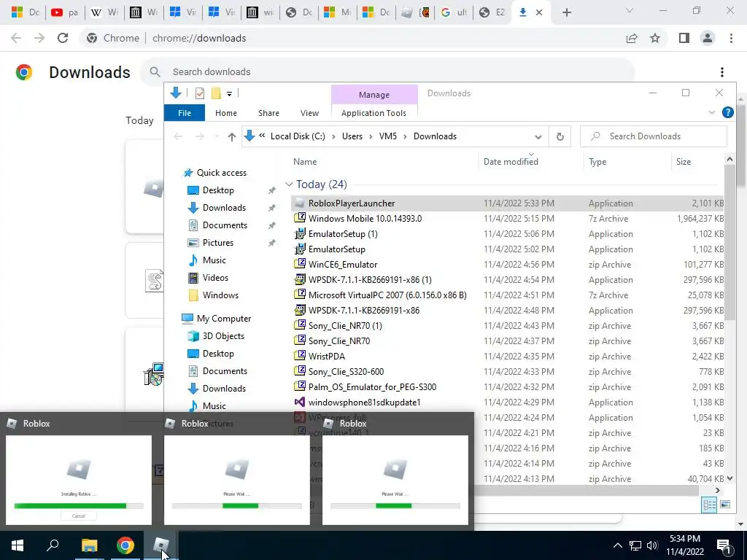Screen dimensions: 747x560
Task: Open the Chrome profile avatar
Action: point(708,38)
